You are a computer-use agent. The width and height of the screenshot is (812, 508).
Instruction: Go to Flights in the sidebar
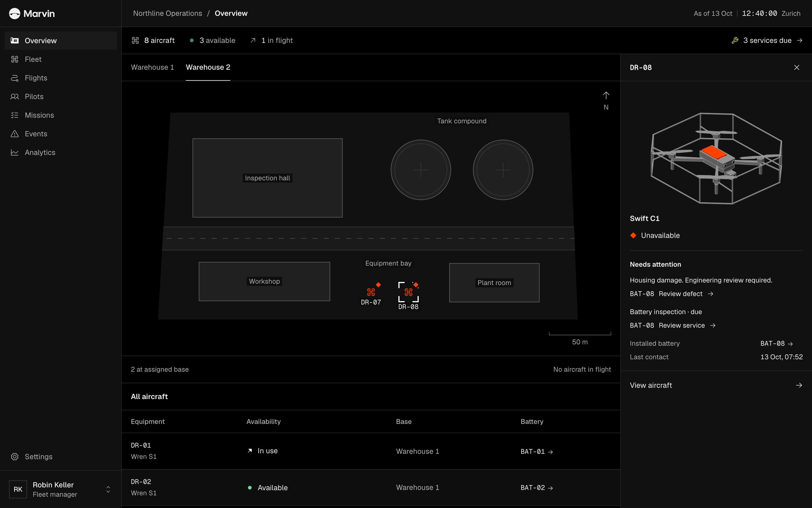[60, 78]
